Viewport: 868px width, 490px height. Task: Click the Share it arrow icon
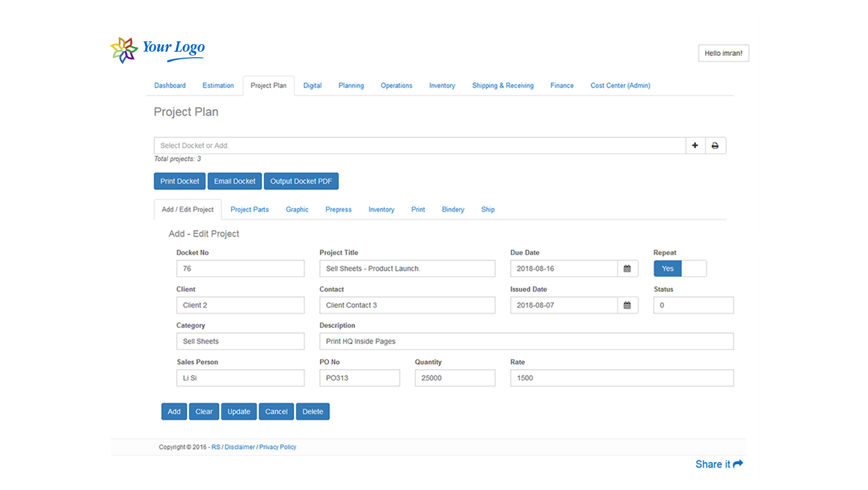coord(738,464)
